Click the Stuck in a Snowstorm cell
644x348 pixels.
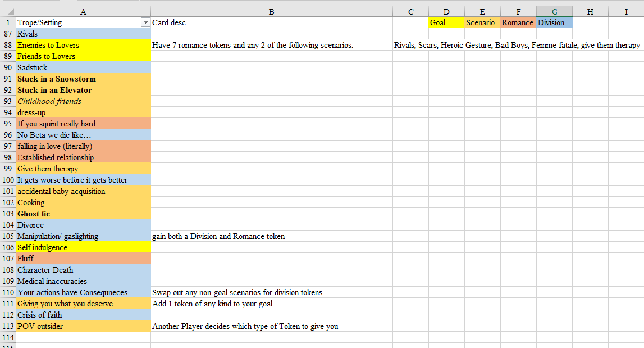[83, 79]
